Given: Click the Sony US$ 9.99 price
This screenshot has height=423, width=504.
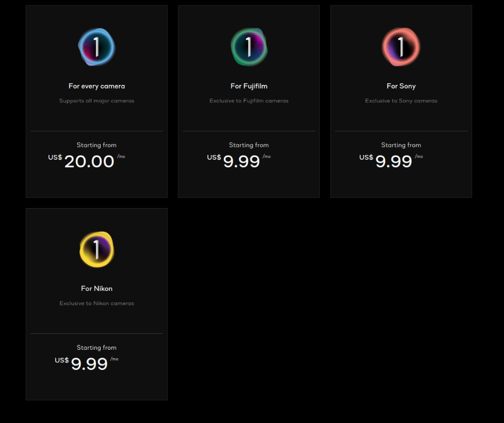Looking at the screenshot, I should 391,161.
